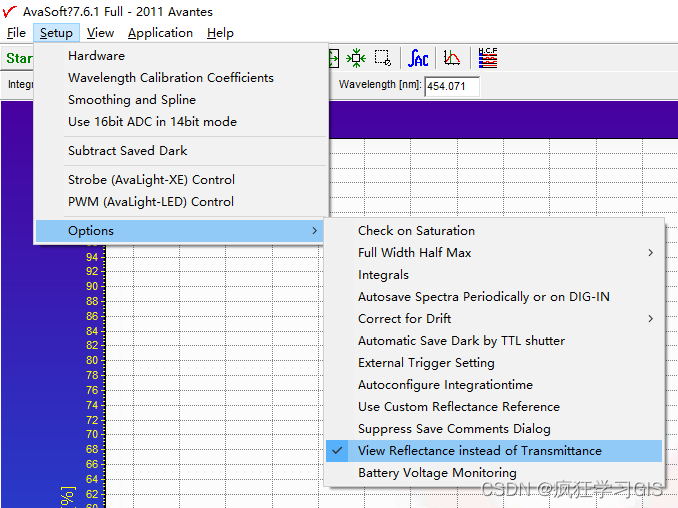Click the dashed-rectangle zoom selection icon
This screenshot has width=678, height=508.
pos(383,58)
